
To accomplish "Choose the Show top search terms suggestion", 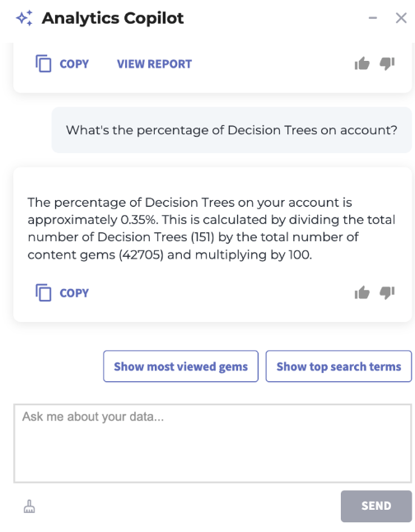I will pyautogui.click(x=338, y=366).
